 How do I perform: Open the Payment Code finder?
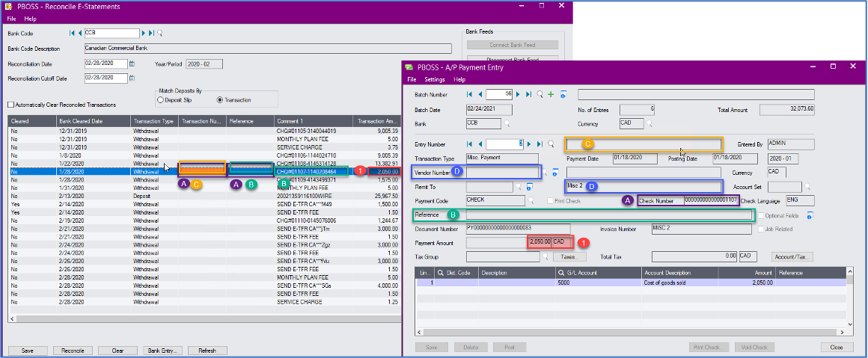[x=531, y=201]
